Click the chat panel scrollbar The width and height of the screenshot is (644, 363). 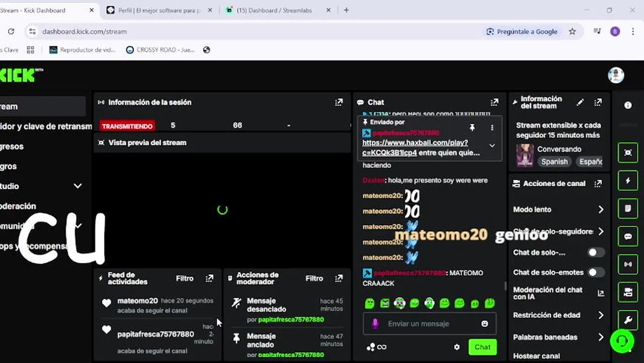coord(505,286)
